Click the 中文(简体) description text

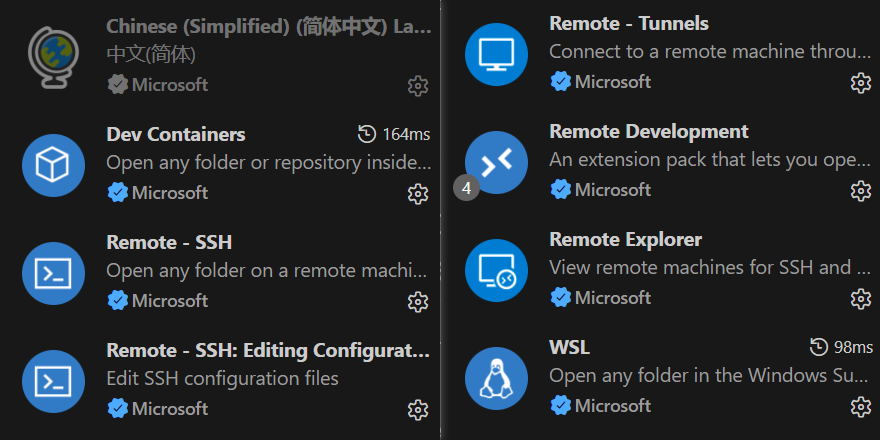[x=151, y=54]
